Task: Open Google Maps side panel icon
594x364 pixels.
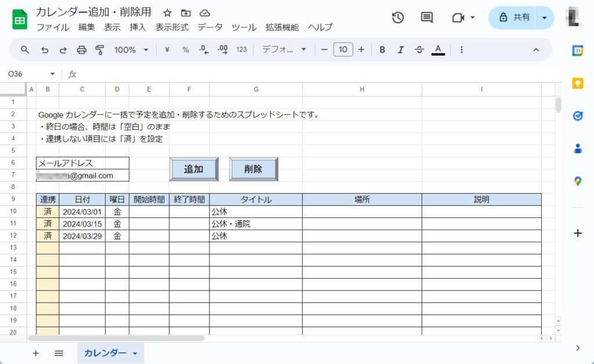Action: point(577,181)
